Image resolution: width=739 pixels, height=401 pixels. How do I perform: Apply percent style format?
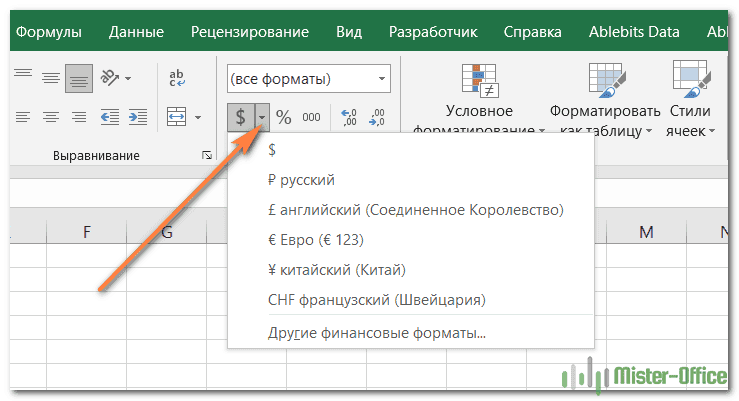pyautogui.click(x=284, y=118)
